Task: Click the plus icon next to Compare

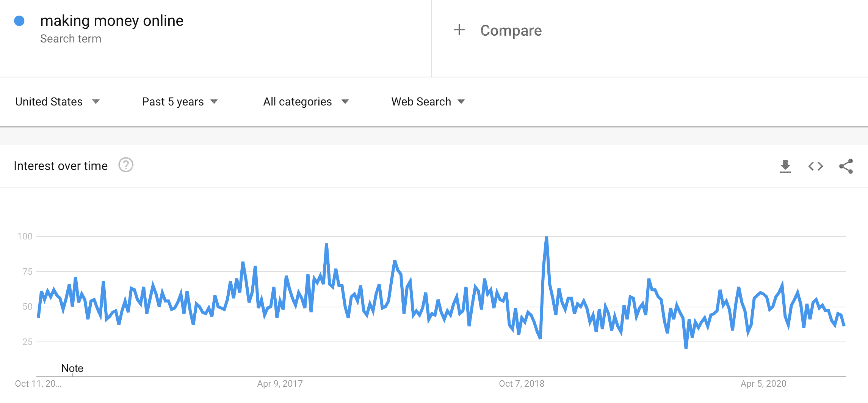Action: click(459, 30)
